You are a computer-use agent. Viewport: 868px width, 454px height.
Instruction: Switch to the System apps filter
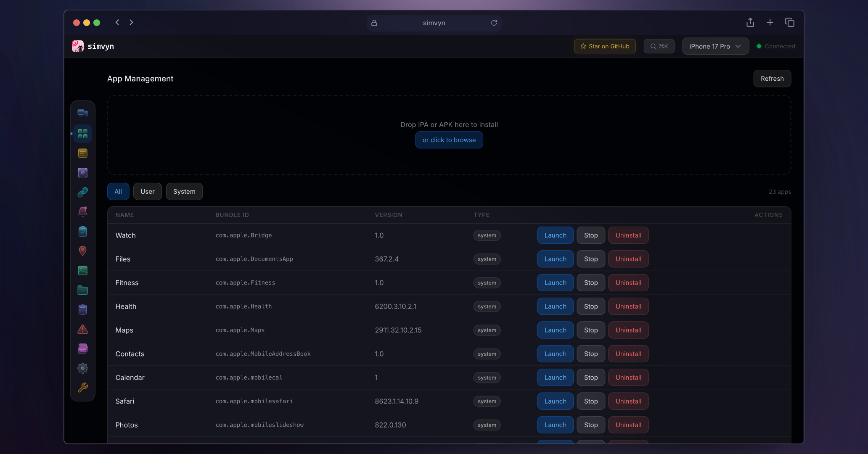(x=184, y=192)
